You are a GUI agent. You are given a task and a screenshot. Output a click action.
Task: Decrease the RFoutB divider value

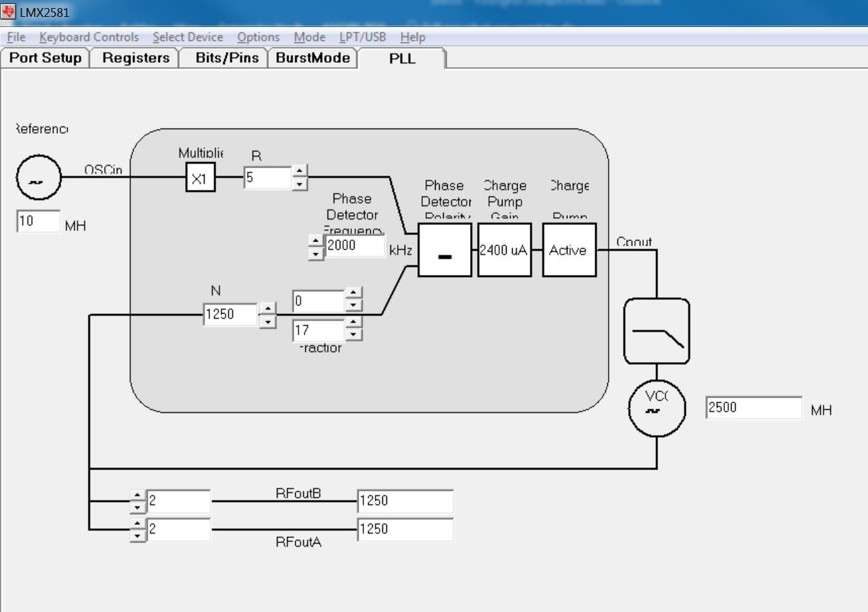[x=138, y=508]
